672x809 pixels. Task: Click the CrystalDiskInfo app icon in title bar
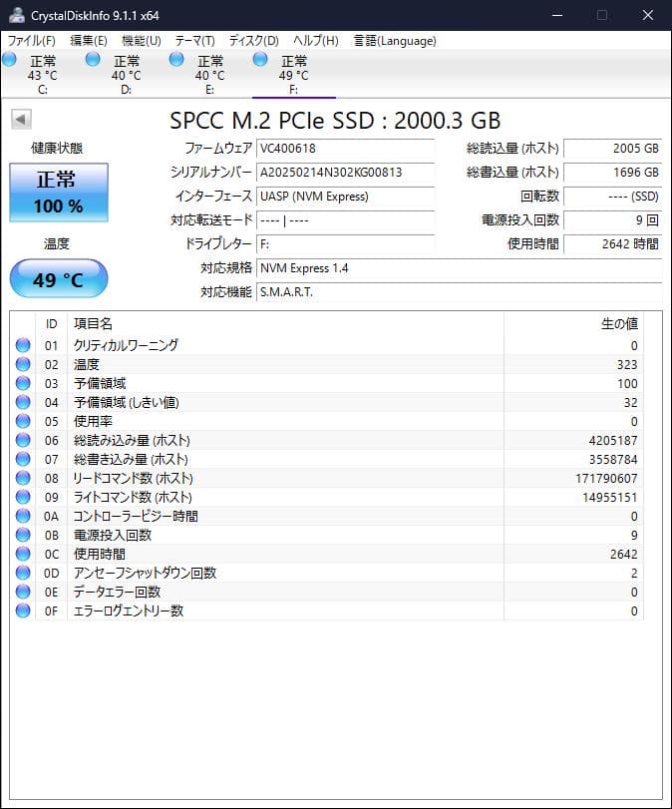coord(17,15)
